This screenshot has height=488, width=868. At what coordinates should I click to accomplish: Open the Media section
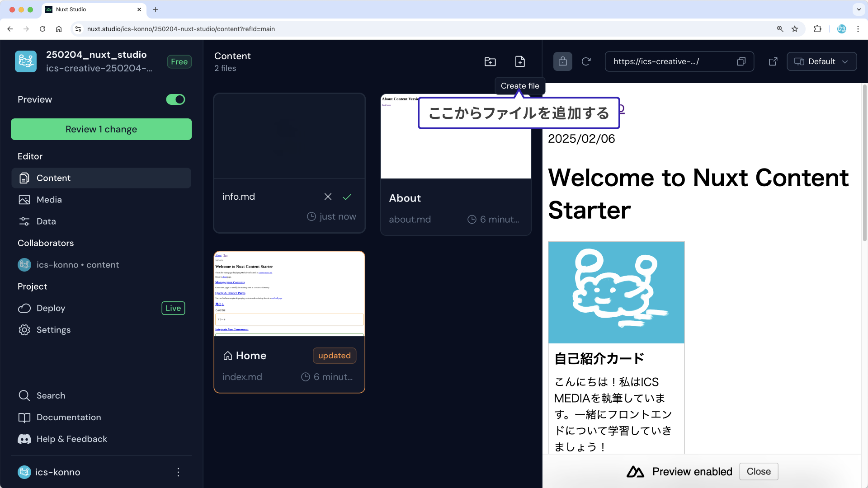[x=101, y=200]
